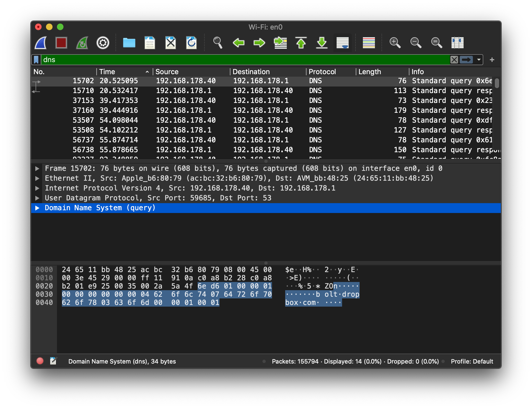Image resolution: width=532 pixels, height=409 pixels.
Task: Start a new live capture
Action: 40,43
